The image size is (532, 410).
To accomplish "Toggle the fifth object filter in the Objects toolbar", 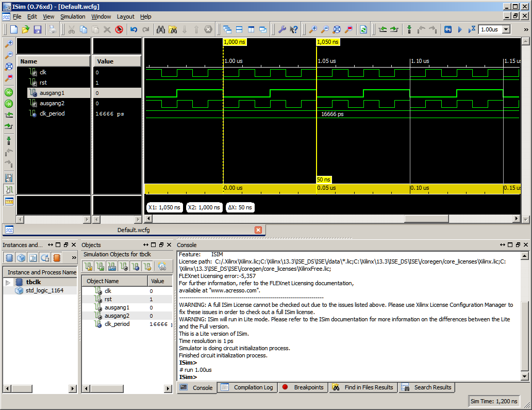I will [136, 267].
